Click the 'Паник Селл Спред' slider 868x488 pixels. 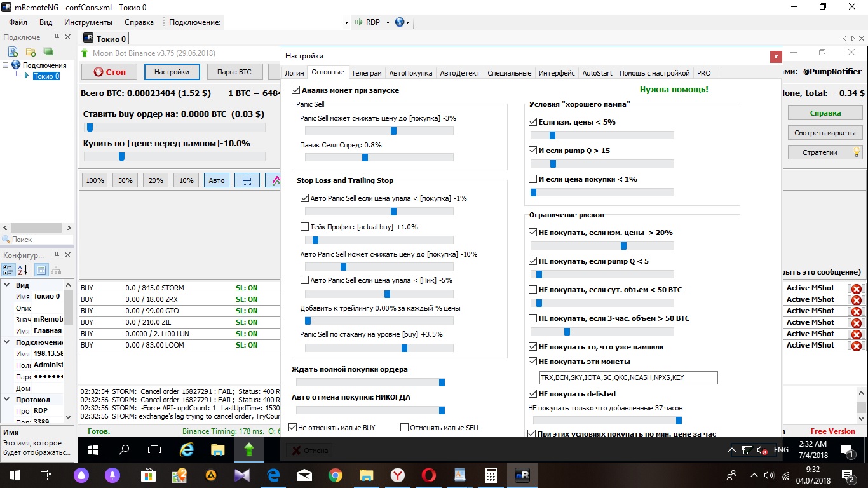pyautogui.click(x=379, y=158)
